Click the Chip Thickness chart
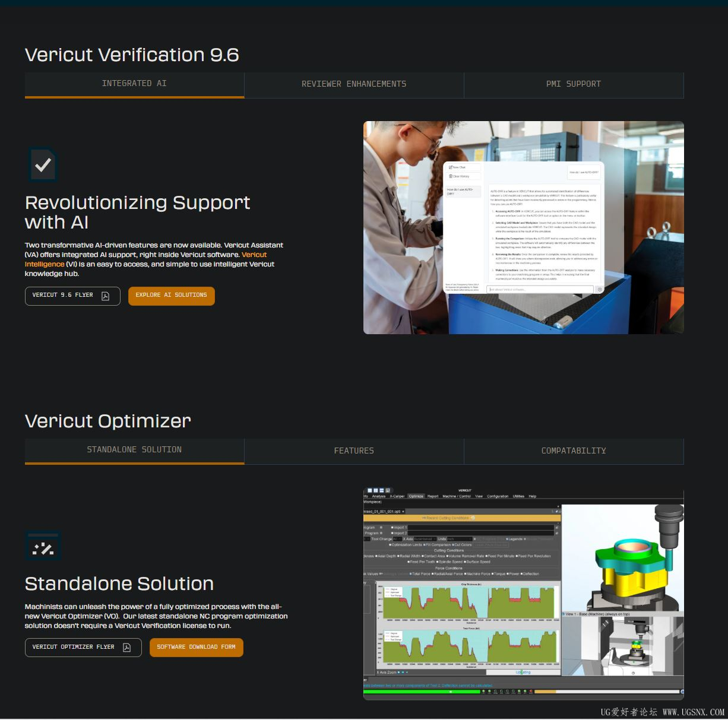This screenshot has width=728, height=720. point(469,602)
